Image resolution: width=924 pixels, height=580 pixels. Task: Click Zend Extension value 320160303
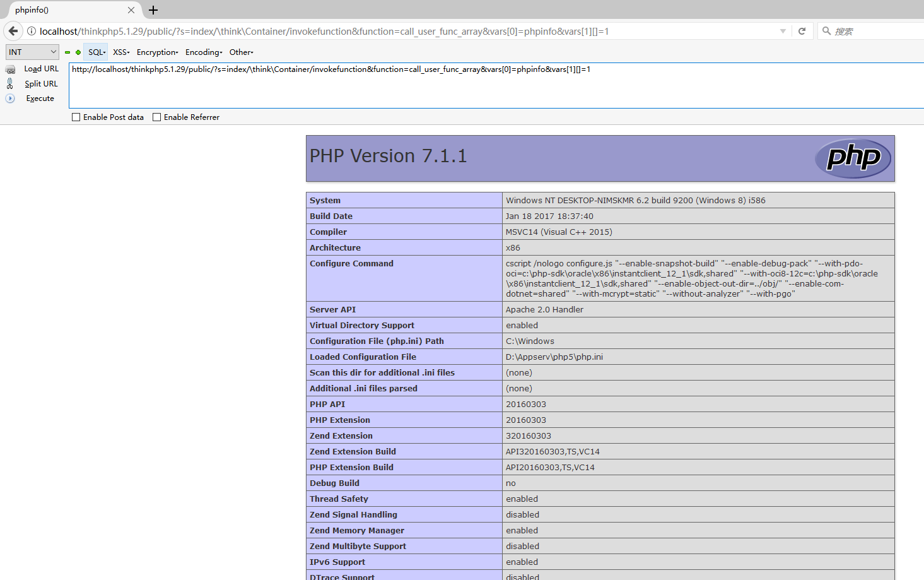(x=529, y=436)
